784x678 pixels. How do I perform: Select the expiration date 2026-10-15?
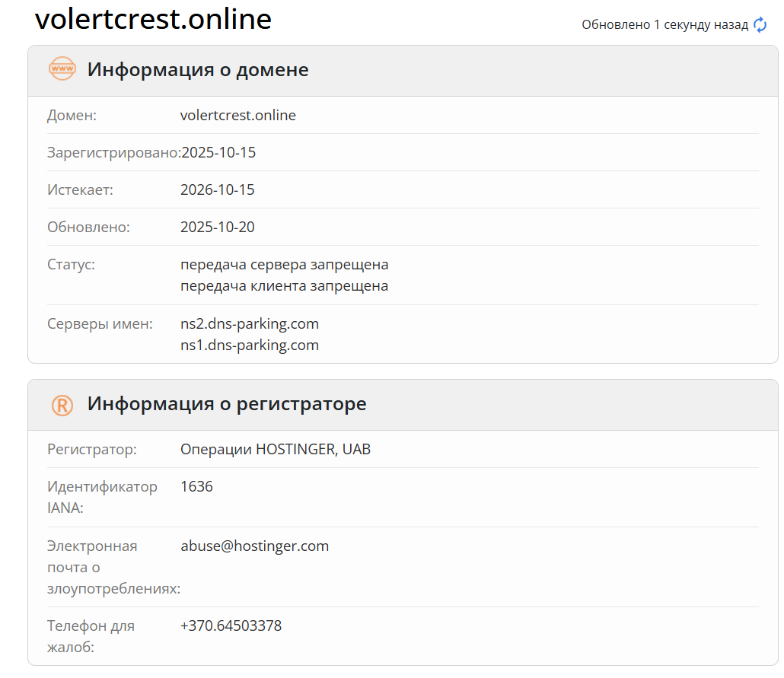[x=218, y=189]
